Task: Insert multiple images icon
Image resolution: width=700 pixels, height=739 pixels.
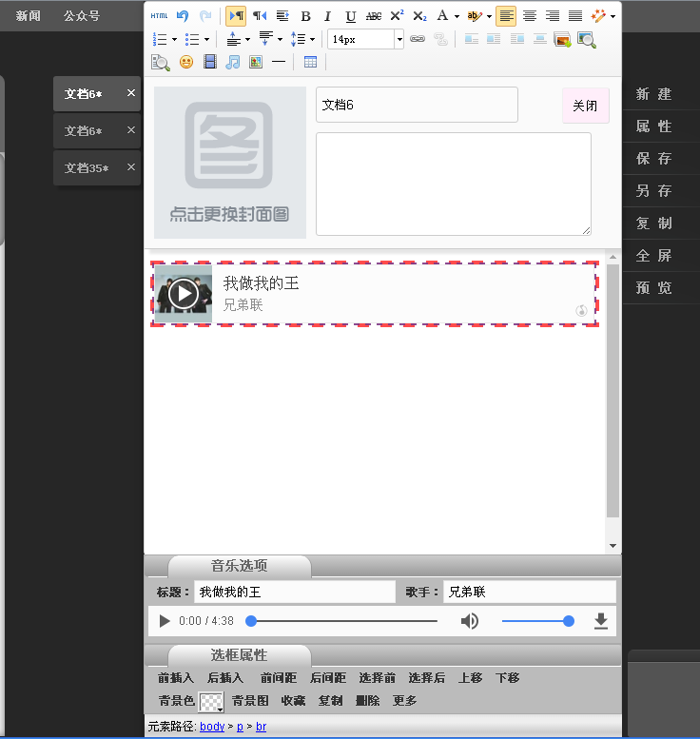Action: pos(562,40)
